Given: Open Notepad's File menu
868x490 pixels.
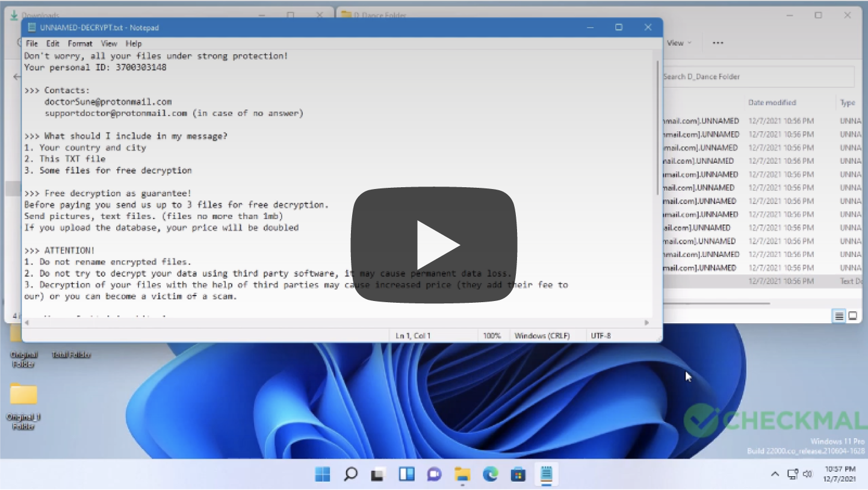Looking at the screenshot, I should [x=32, y=43].
